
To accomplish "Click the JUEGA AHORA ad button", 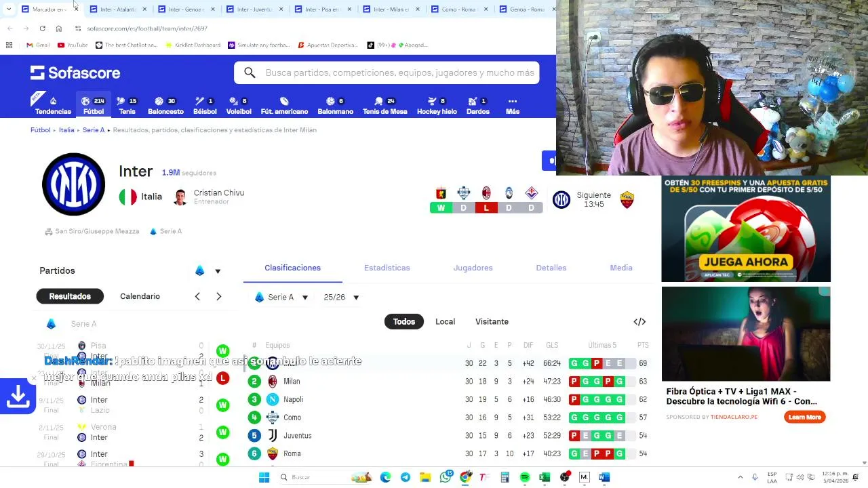I will pos(746,262).
